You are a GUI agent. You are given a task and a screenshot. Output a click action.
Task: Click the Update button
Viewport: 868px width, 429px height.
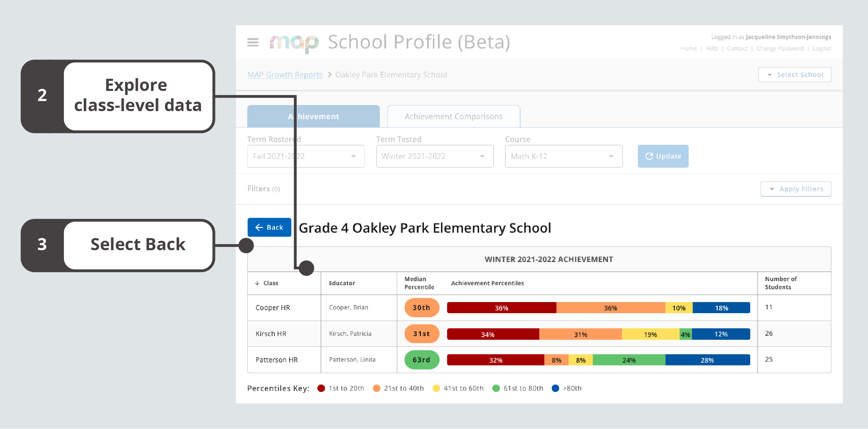coord(663,156)
